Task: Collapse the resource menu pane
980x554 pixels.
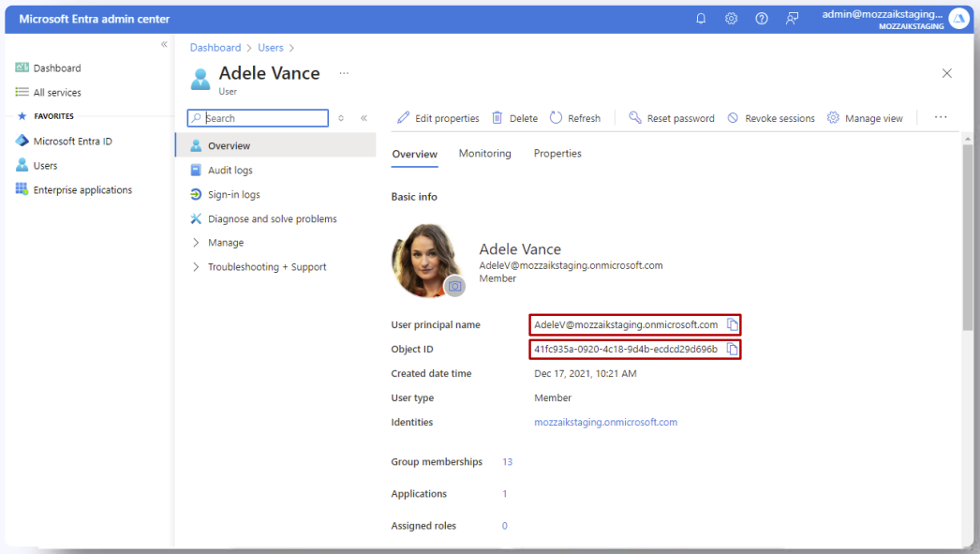Action: pos(364,118)
